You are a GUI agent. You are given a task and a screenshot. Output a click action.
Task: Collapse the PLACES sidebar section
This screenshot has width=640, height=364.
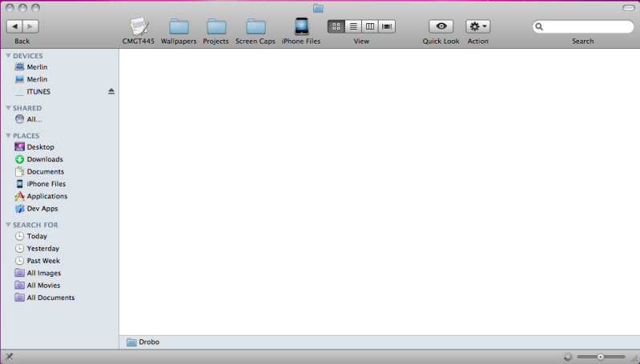click(8, 135)
